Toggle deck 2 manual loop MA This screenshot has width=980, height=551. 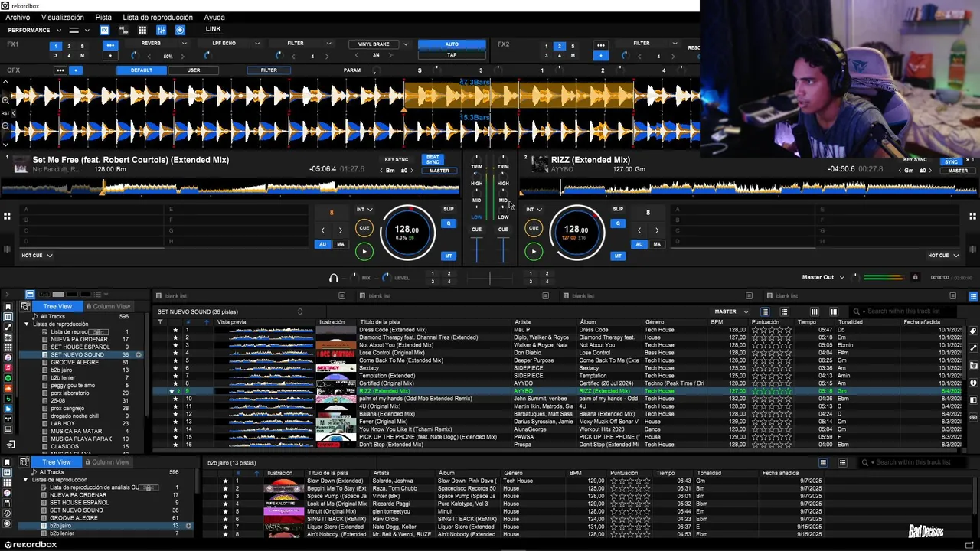pyautogui.click(x=657, y=244)
